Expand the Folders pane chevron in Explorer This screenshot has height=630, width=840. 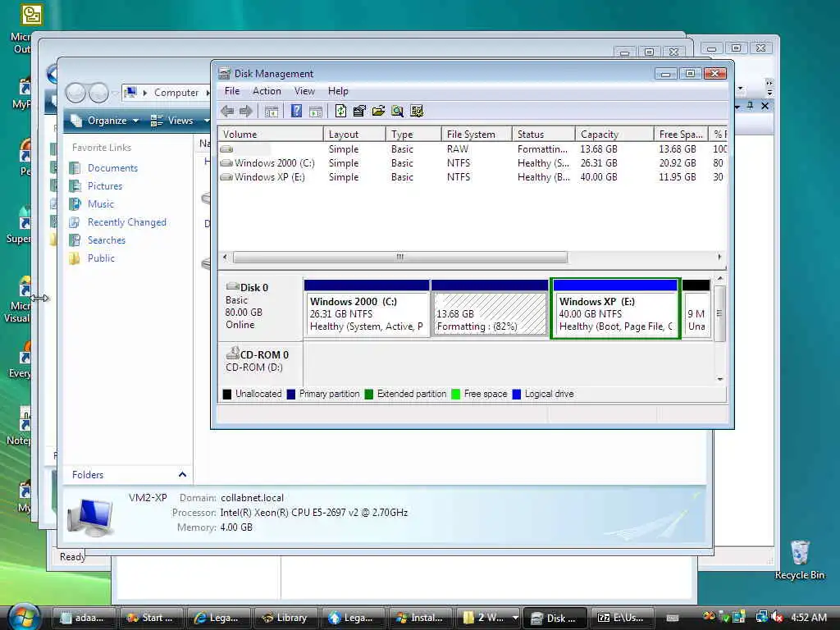pos(182,475)
